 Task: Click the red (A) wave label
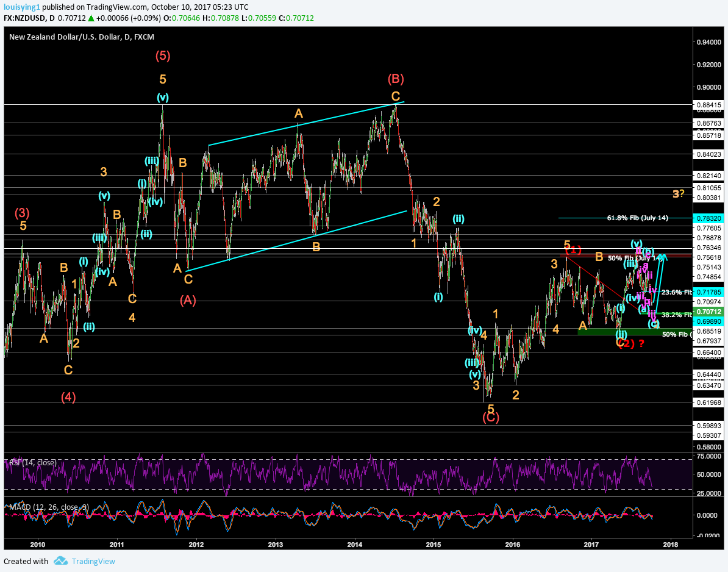click(188, 301)
